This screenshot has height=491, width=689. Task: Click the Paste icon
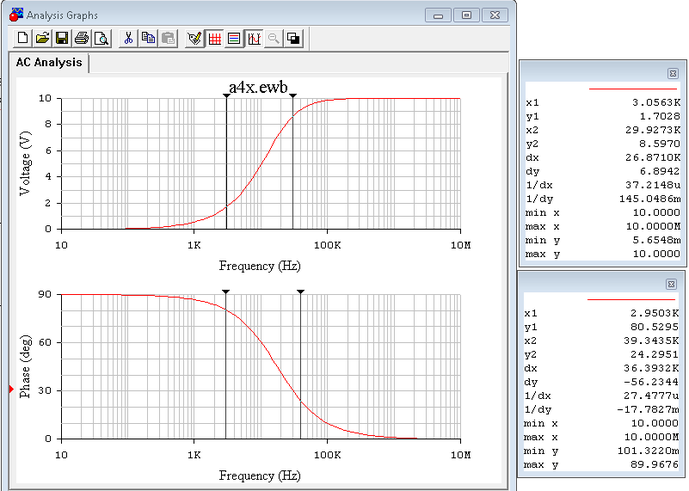(x=168, y=38)
